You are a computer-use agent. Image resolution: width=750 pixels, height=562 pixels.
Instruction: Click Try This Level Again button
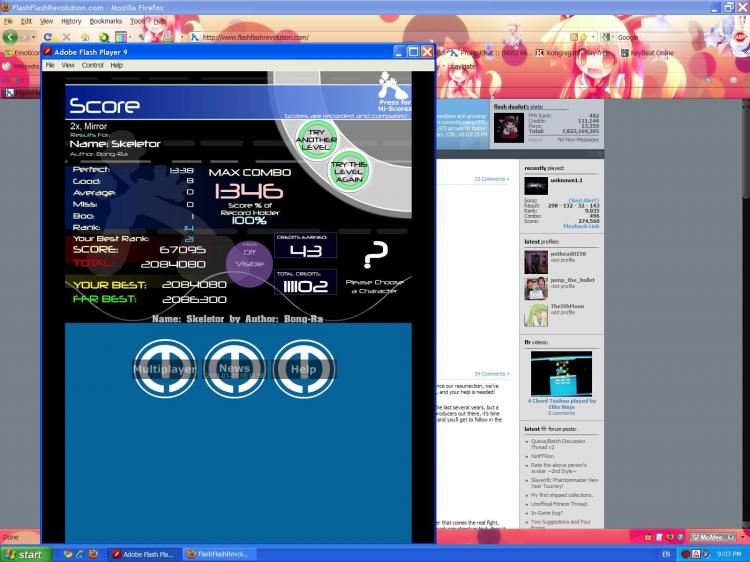coord(349,171)
